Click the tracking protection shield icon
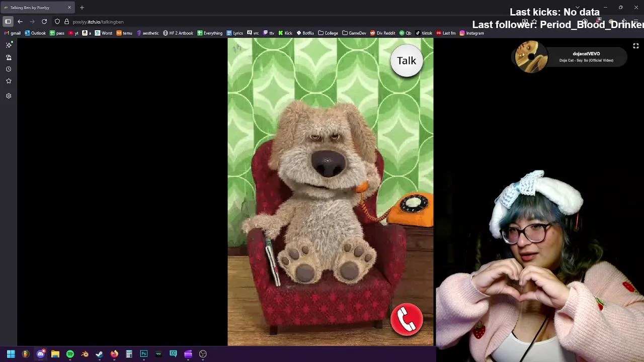644x362 pixels. click(x=57, y=22)
